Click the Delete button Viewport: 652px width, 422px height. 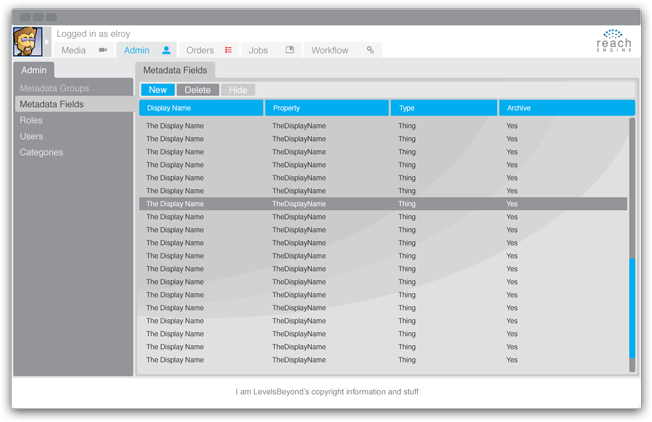[x=198, y=90]
